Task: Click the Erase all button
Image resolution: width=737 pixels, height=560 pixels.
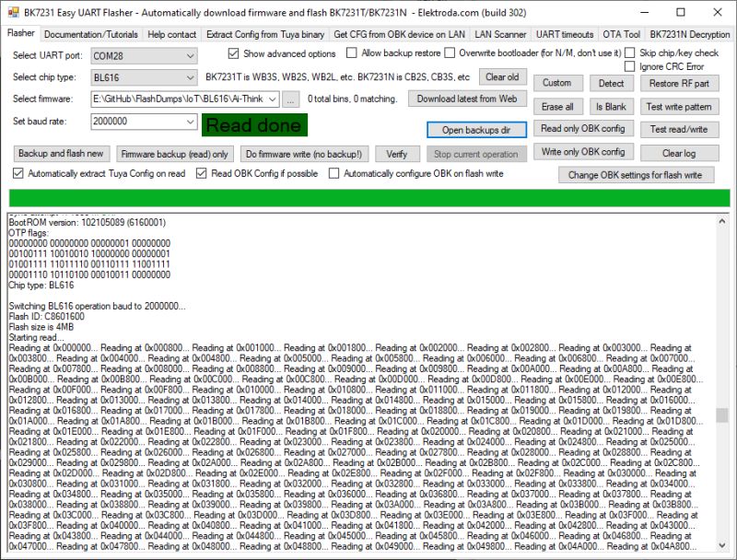Action: 557,107
